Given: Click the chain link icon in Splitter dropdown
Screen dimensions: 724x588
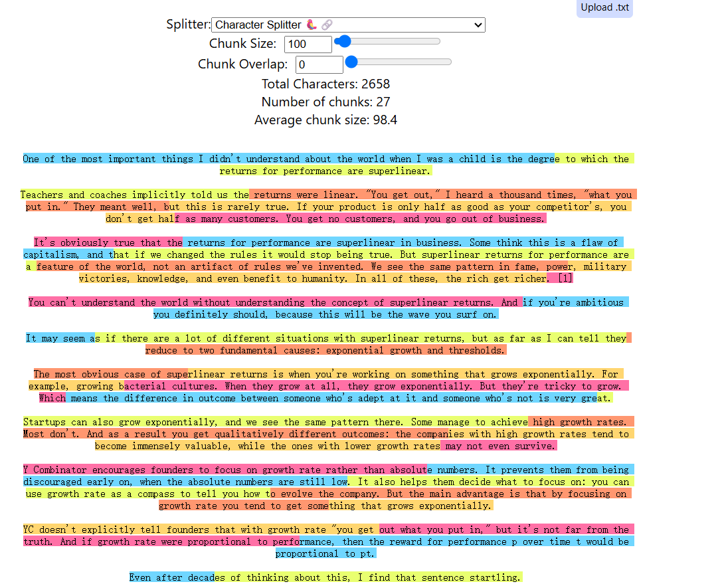Looking at the screenshot, I should pos(327,25).
